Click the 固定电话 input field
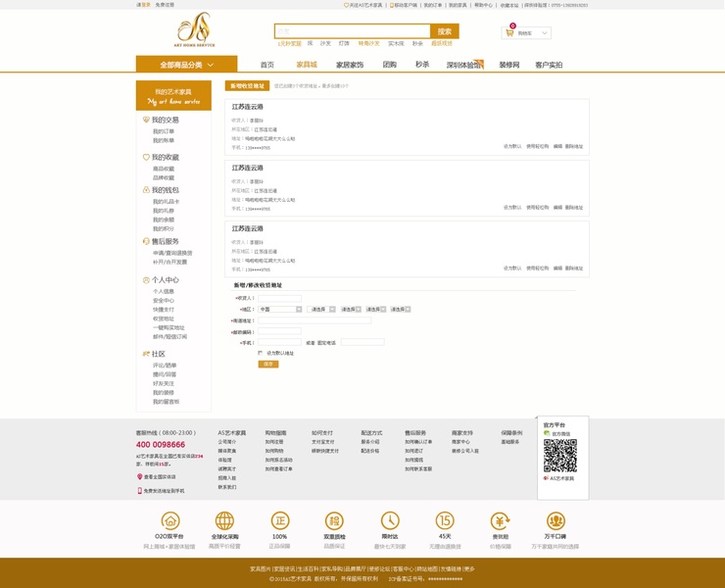The height and width of the screenshot is (588, 725). 362,342
